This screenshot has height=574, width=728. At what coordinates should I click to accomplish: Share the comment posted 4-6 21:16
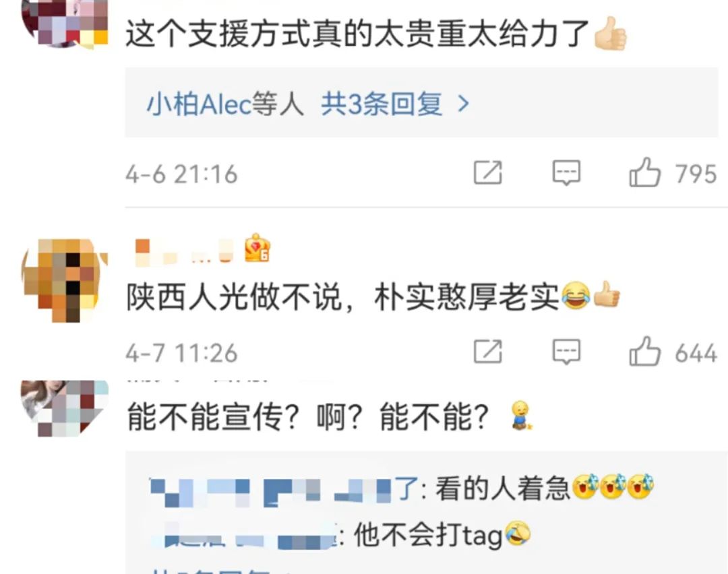click(x=488, y=172)
